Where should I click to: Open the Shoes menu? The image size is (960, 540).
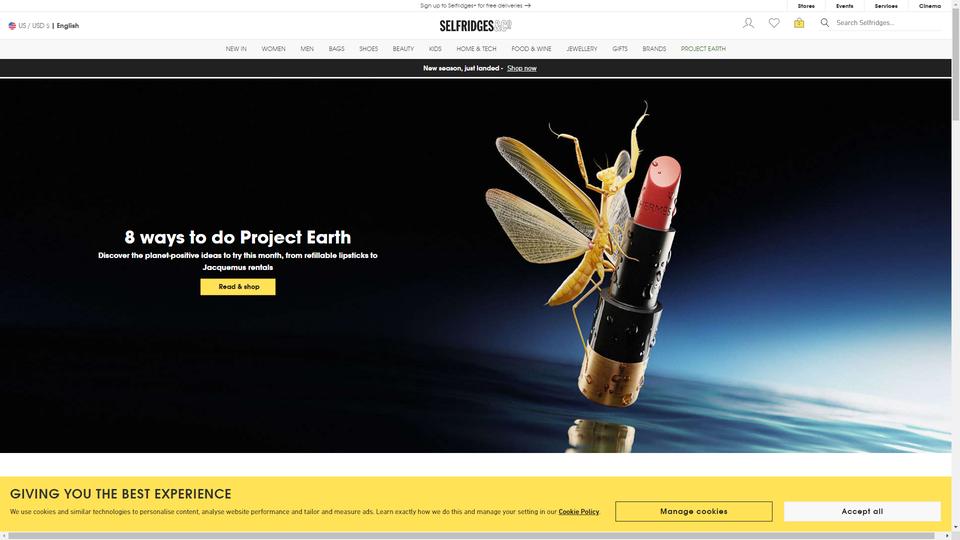pyautogui.click(x=368, y=49)
